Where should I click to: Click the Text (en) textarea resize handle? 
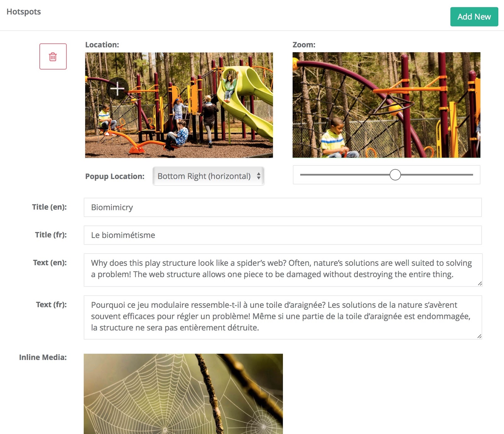tap(479, 283)
